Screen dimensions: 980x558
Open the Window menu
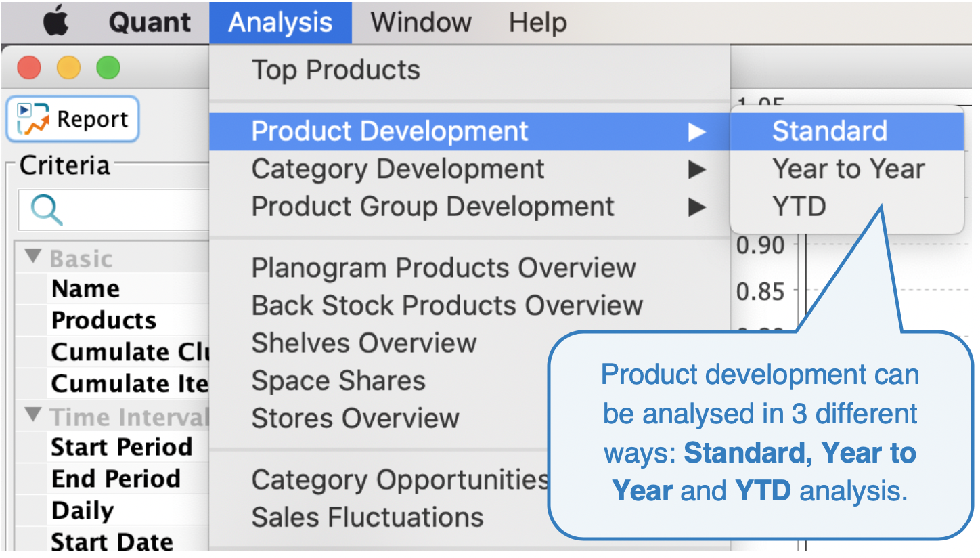[x=420, y=22]
